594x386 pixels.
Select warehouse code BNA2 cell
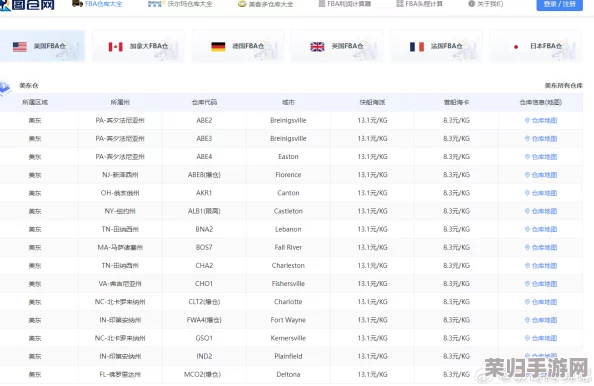204,229
